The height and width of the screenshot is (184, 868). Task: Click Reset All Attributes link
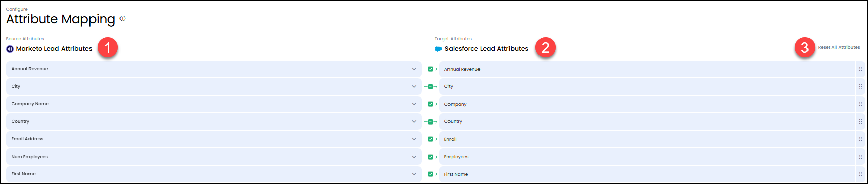pyautogui.click(x=839, y=47)
